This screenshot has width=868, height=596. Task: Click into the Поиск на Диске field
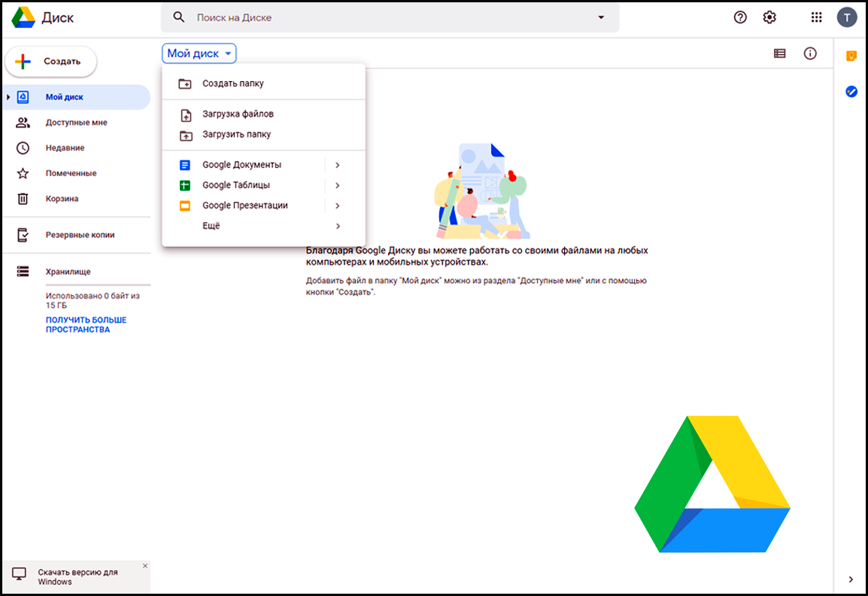click(x=391, y=17)
